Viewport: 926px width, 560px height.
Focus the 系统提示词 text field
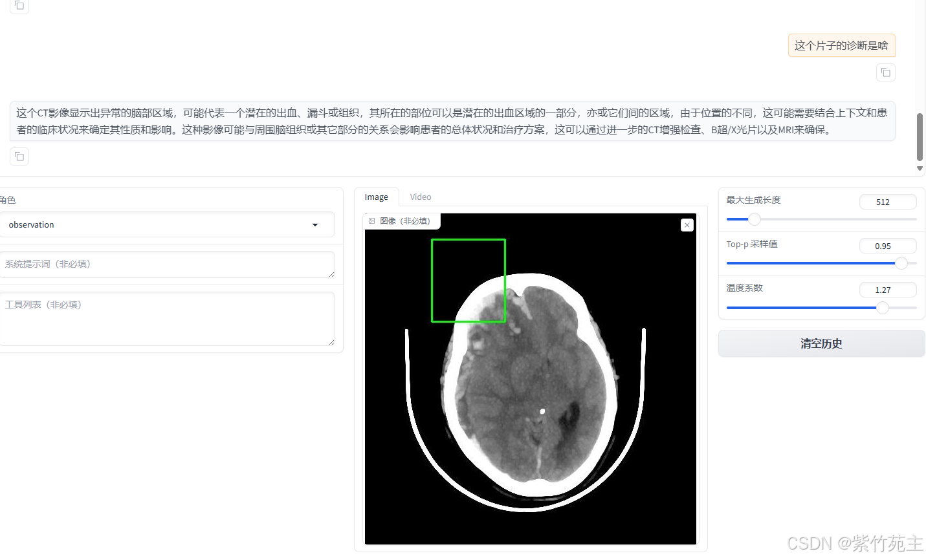167,264
